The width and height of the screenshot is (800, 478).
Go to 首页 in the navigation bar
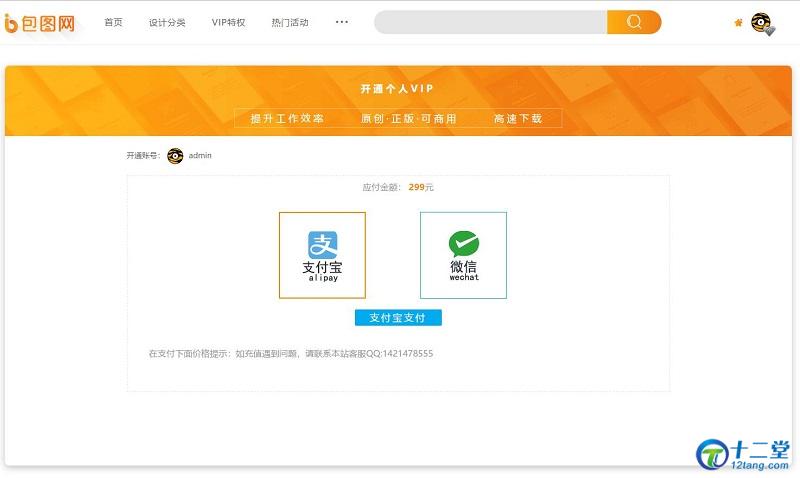pos(113,22)
